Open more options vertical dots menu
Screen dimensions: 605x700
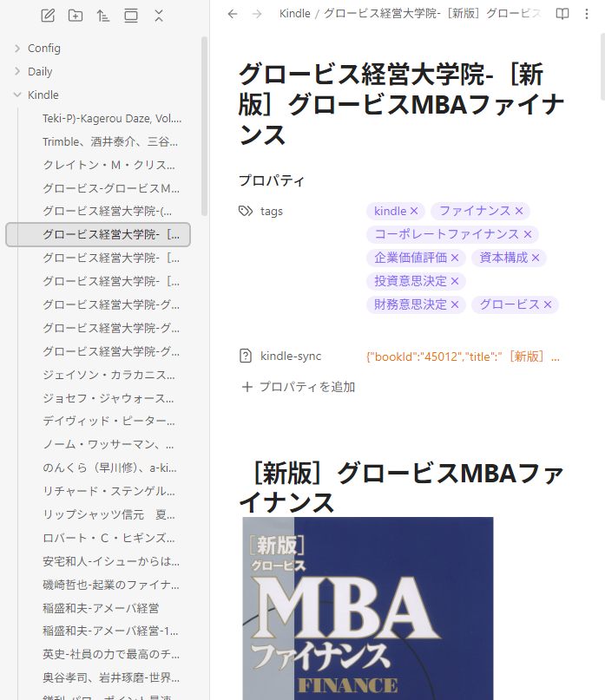coord(587,14)
